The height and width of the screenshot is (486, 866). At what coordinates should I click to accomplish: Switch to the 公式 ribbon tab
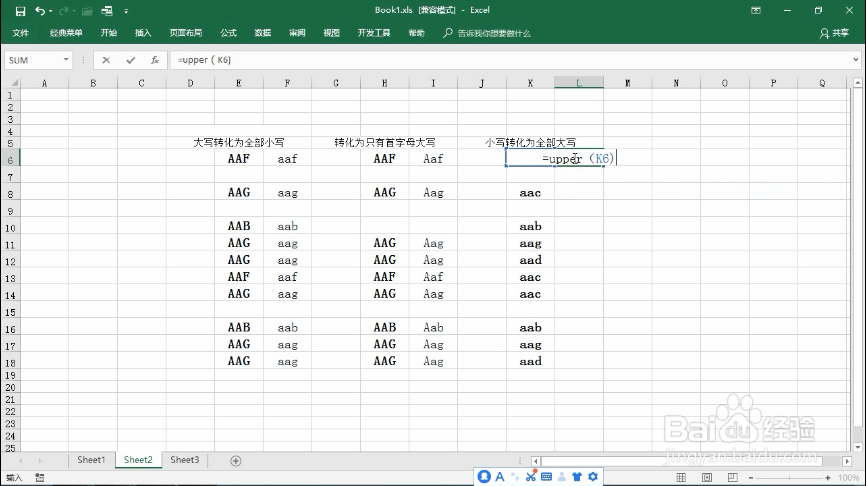click(x=228, y=33)
